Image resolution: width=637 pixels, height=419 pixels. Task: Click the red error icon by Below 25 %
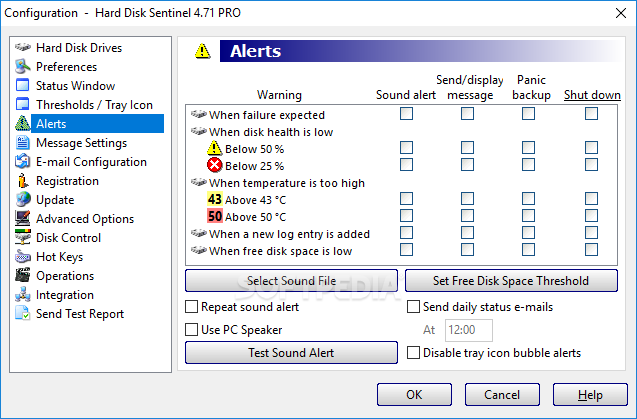[x=214, y=165]
